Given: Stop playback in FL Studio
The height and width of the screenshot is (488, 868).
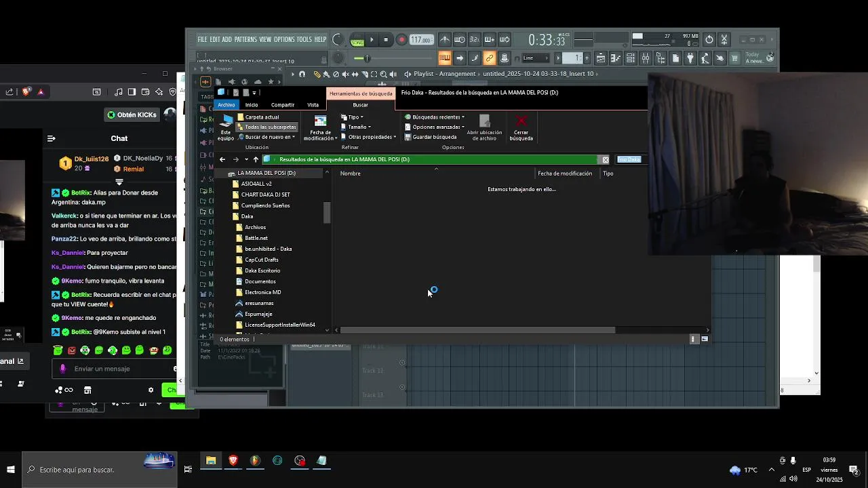Looking at the screenshot, I should [x=386, y=39].
